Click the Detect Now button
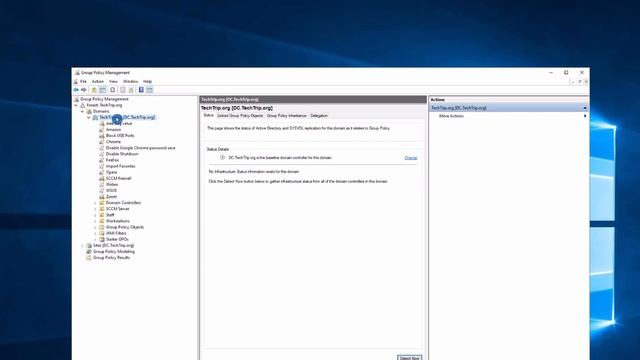The width and height of the screenshot is (640, 360). (409, 358)
